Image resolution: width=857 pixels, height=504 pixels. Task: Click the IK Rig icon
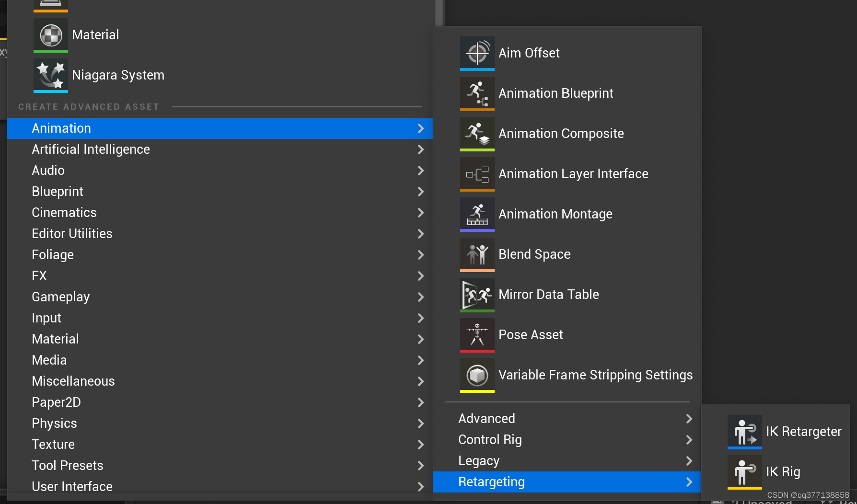(745, 472)
